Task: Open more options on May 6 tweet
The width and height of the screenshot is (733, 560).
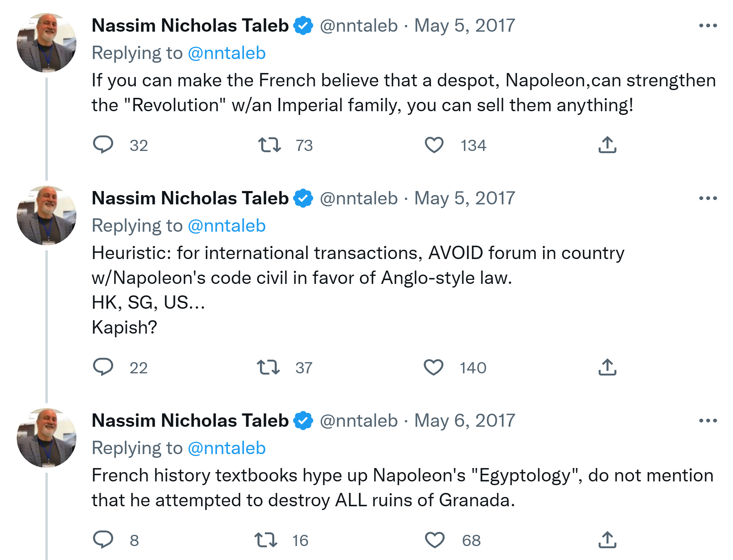Action: (x=708, y=421)
